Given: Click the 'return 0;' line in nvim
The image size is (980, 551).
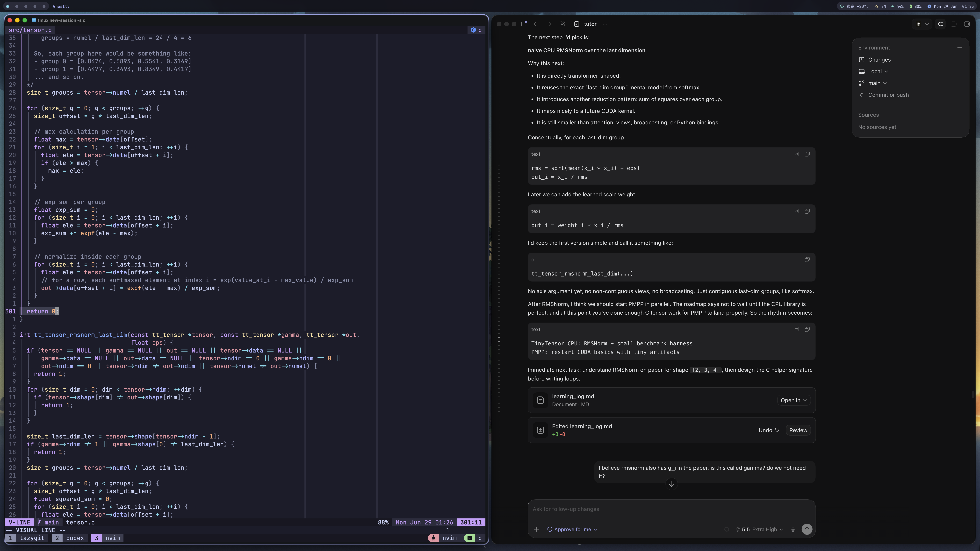Looking at the screenshot, I should pyautogui.click(x=43, y=311).
